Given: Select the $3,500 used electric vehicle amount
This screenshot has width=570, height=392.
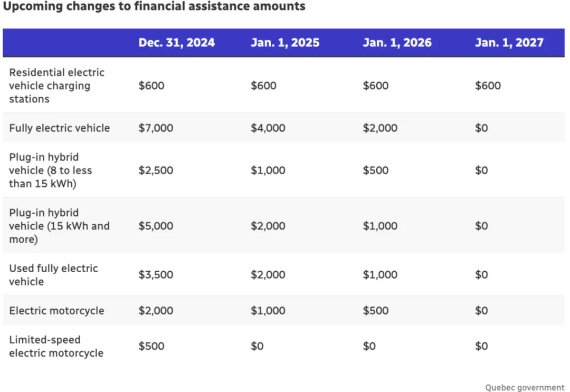Looking at the screenshot, I should click(x=156, y=275).
